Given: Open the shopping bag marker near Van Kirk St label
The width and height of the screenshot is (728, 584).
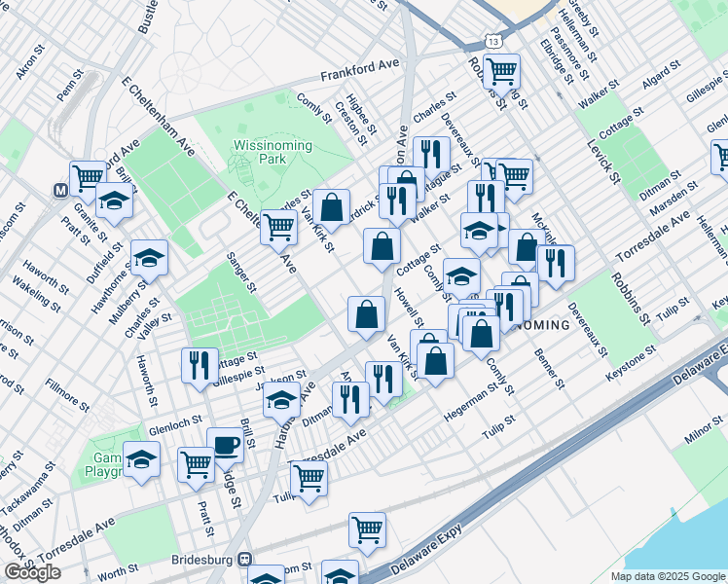Looking at the screenshot, I should point(331,209).
